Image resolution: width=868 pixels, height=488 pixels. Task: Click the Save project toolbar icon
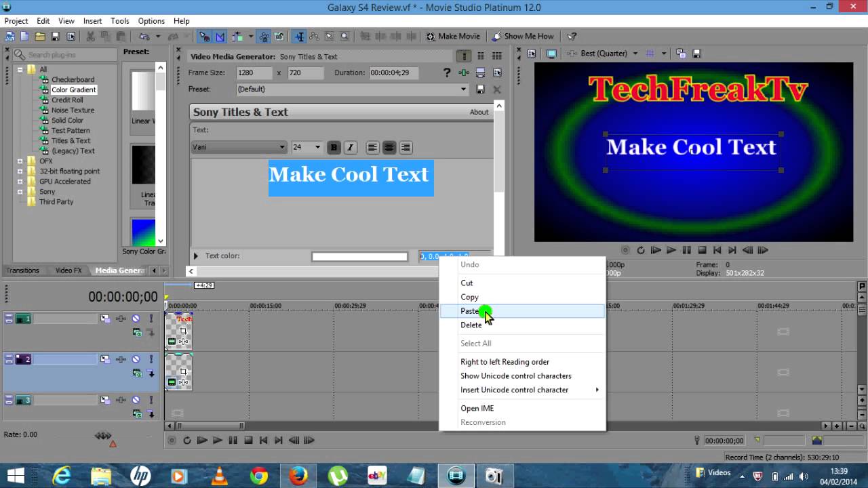[x=56, y=36]
